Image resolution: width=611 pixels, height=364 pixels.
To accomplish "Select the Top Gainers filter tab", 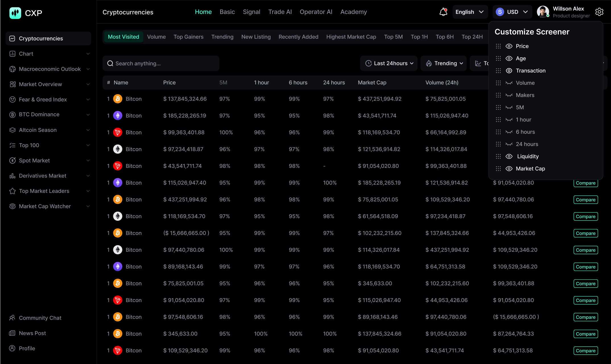I will [x=188, y=37].
